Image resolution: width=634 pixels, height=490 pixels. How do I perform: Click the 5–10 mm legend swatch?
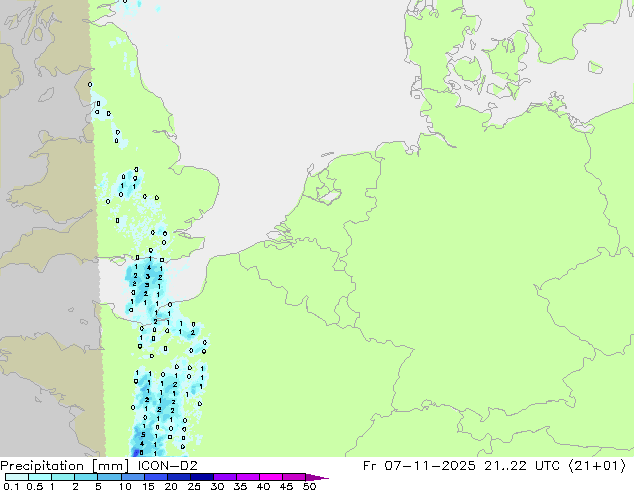(x=110, y=477)
